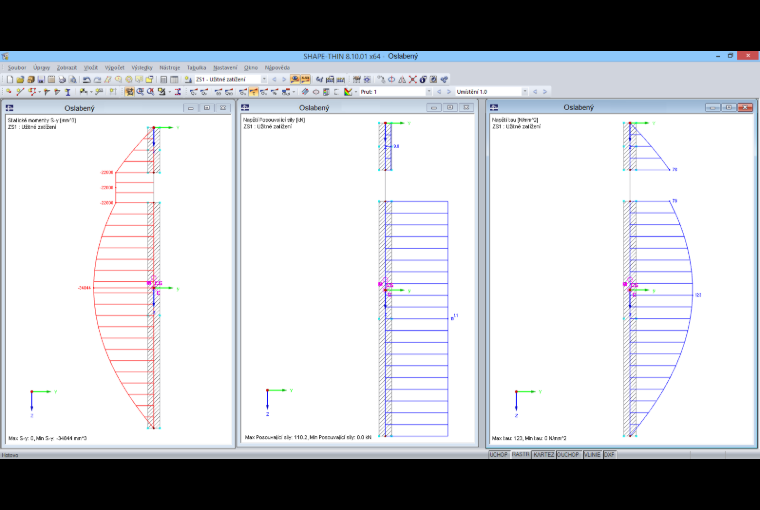This screenshot has width=760, height=510.
Task: Click the Print preview icon
Action: (72, 79)
